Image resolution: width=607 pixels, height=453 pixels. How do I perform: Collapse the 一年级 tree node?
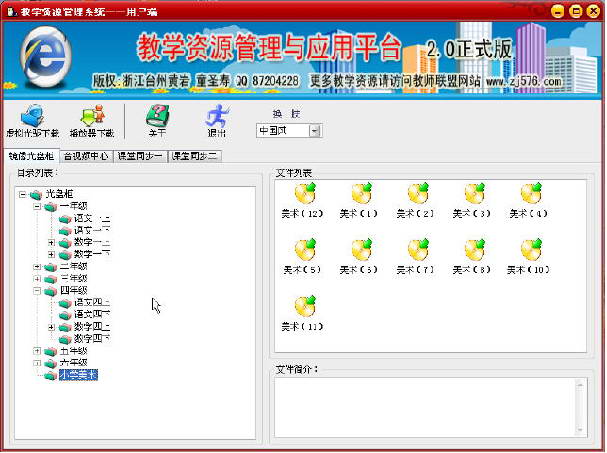point(37,206)
